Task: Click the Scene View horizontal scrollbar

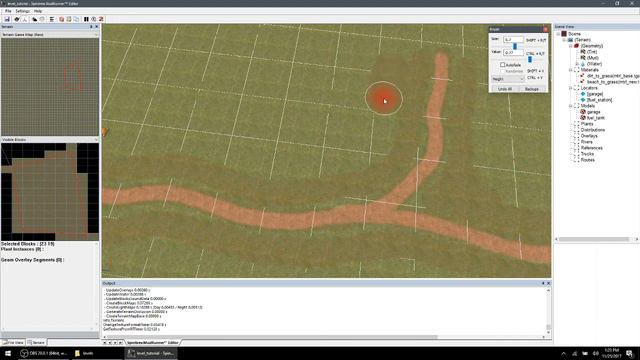Action: (x=596, y=239)
